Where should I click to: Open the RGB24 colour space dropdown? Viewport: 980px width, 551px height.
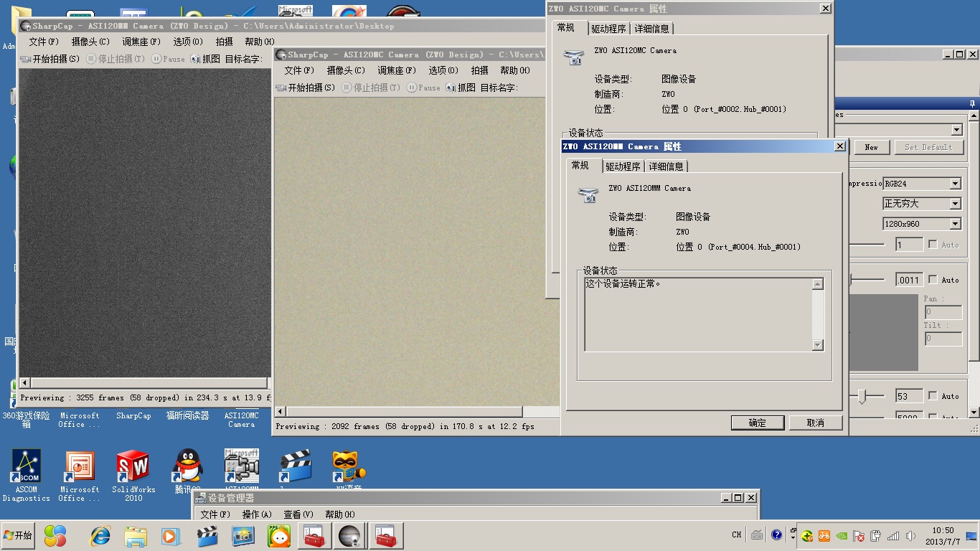(922, 184)
